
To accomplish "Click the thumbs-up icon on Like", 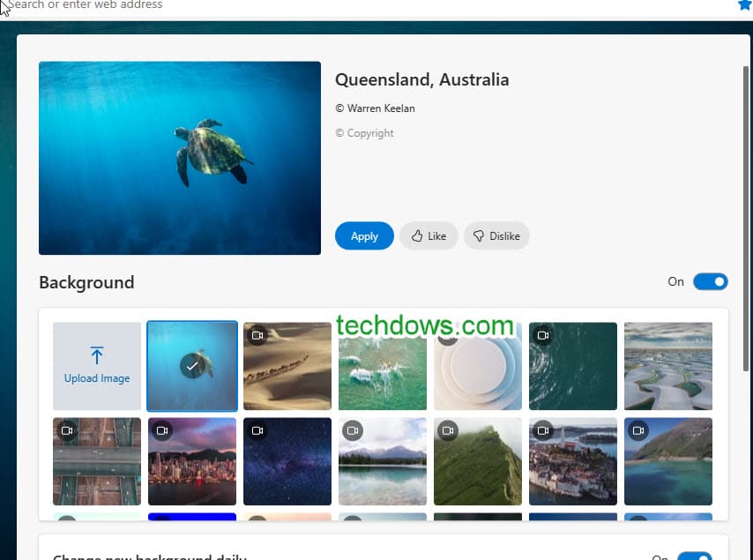I will [x=417, y=236].
